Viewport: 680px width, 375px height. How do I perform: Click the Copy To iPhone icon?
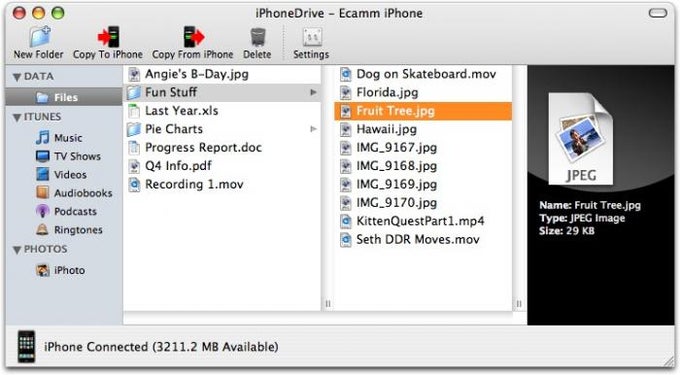[108, 37]
